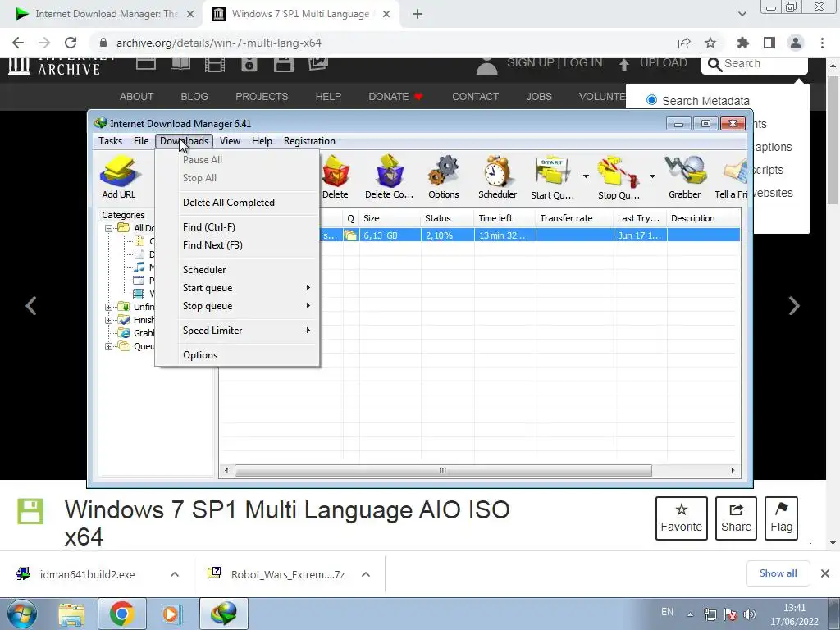Screen dimensions: 840x630
Task: Toggle Chrome side panel icon
Action: coord(769,43)
